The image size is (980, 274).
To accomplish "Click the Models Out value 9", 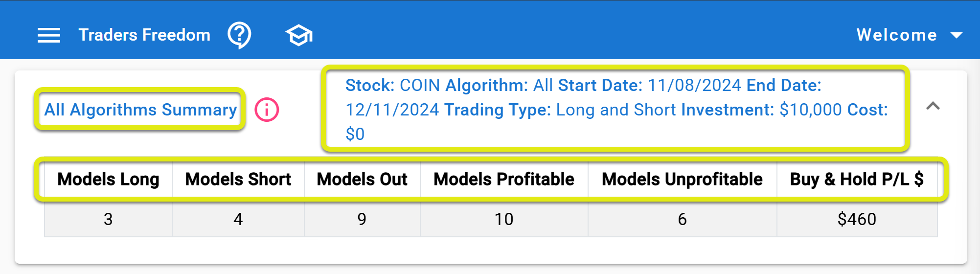I will (362, 219).
